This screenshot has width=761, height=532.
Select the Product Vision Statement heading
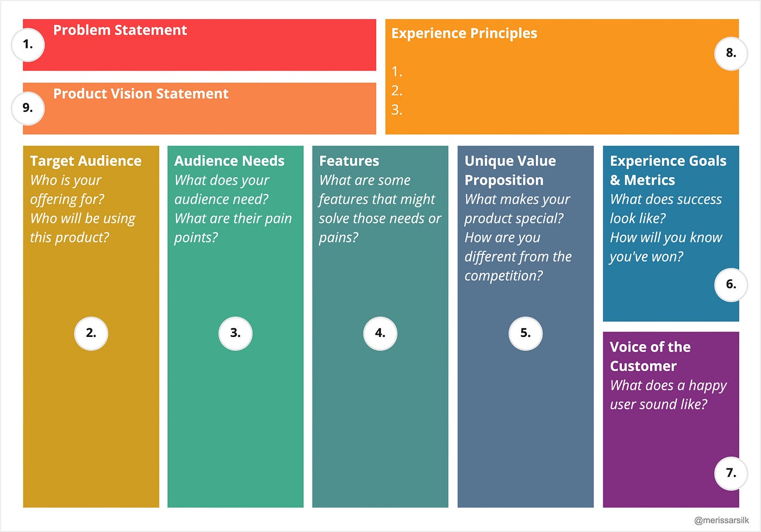click(x=141, y=93)
